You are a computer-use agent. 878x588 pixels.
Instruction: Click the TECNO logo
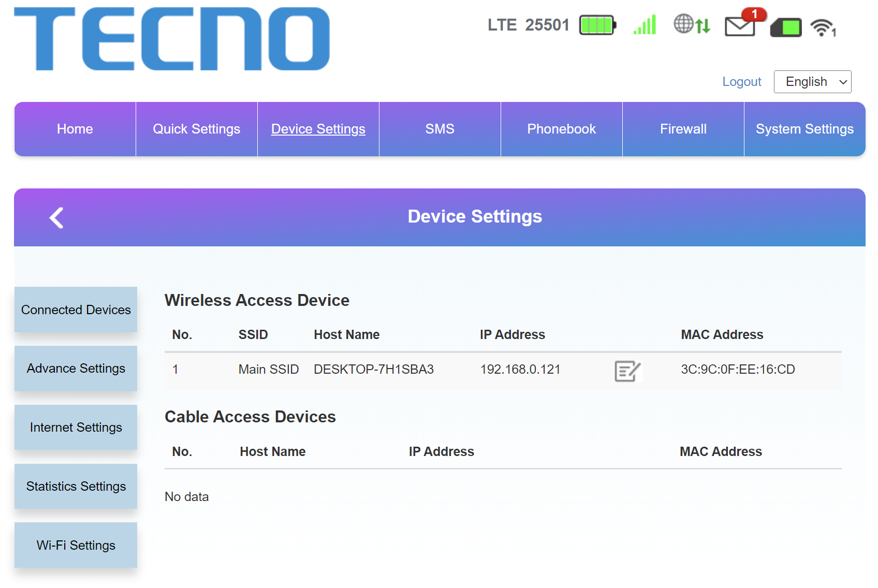coord(172,39)
